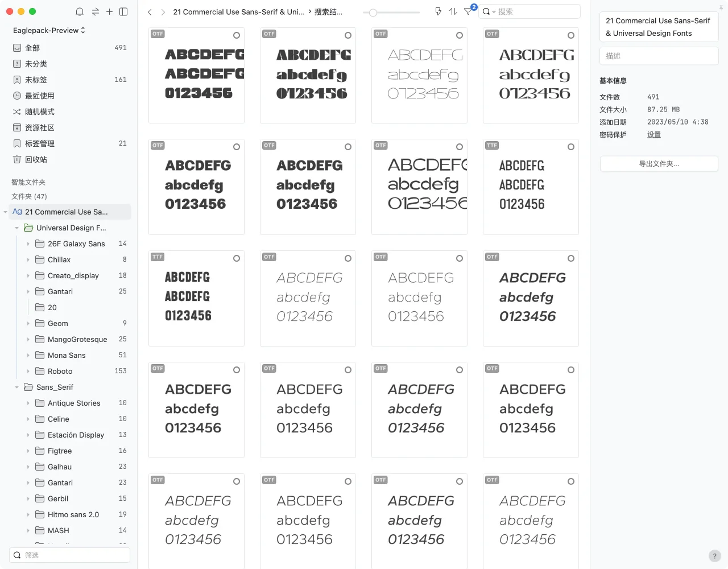Click the 设置 password protection link
728x569 pixels.
coord(653,135)
